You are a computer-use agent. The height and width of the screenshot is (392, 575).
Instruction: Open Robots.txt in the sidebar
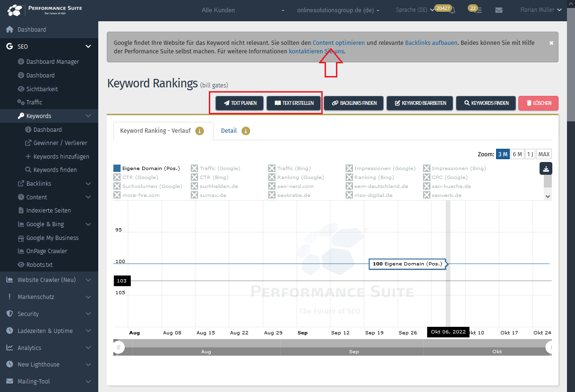pyautogui.click(x=39, y=265)
